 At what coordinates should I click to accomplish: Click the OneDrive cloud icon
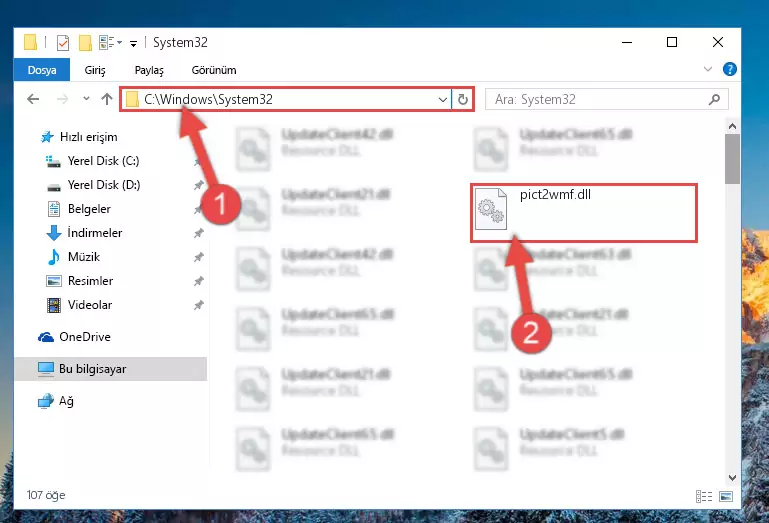(x=46, y=337)
